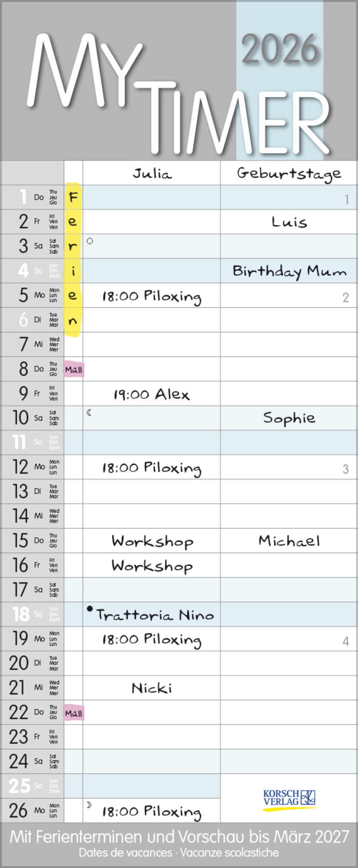Image resolution: width=358 pixels, height=868 pixels.
Task: Click the Luis birthday entry
Action: coord(289,222)
